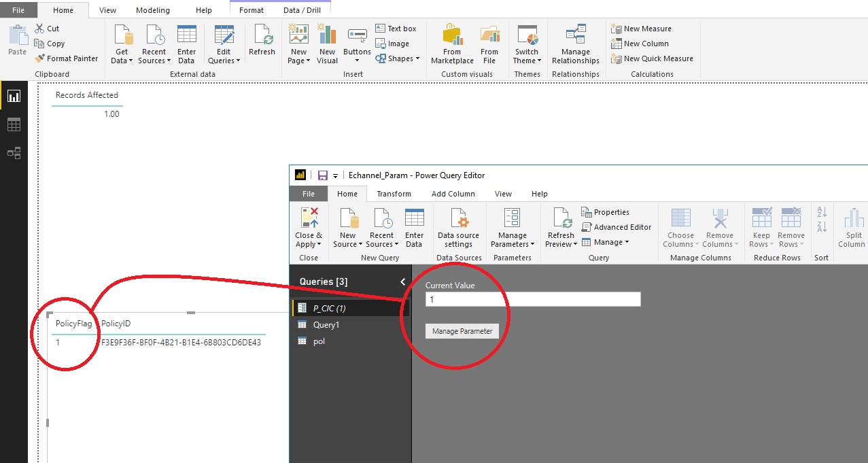Open Switch Theme menu

pyautogui.click(x=527, y=45)
